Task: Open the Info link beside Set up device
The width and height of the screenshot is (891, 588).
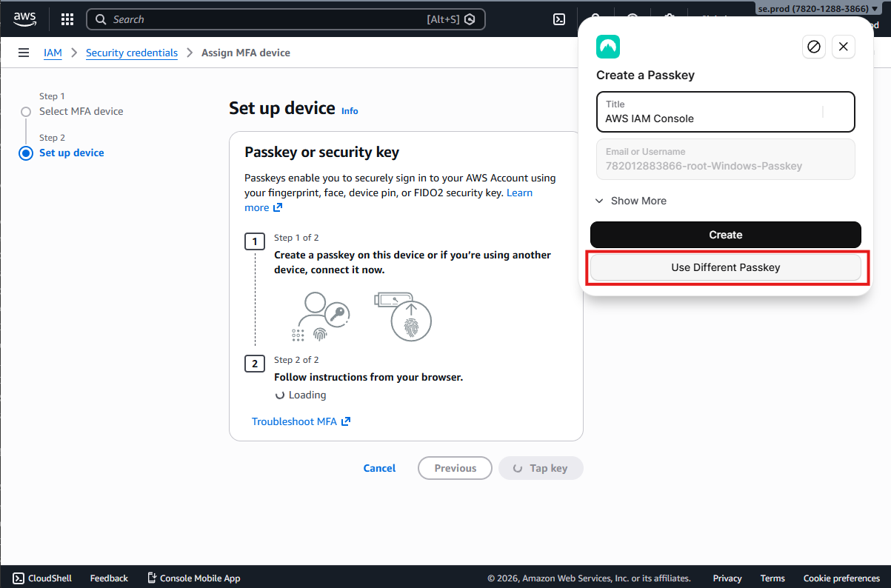Action: coord(350,111)
